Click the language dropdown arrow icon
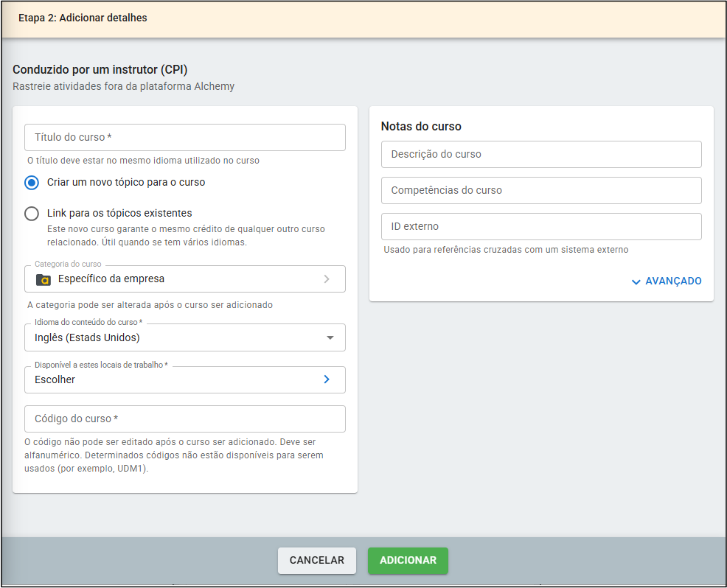Screen dimensions: 727x588 tap(330, 338)
